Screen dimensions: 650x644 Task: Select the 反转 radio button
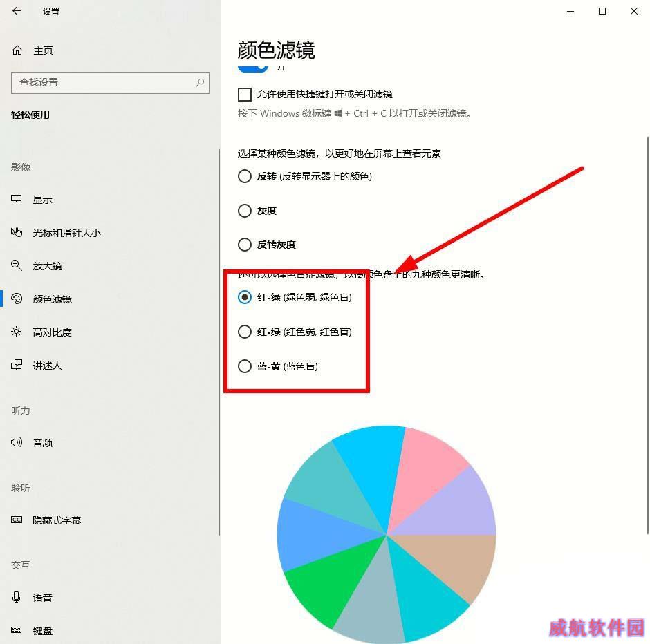click(245, 176)
